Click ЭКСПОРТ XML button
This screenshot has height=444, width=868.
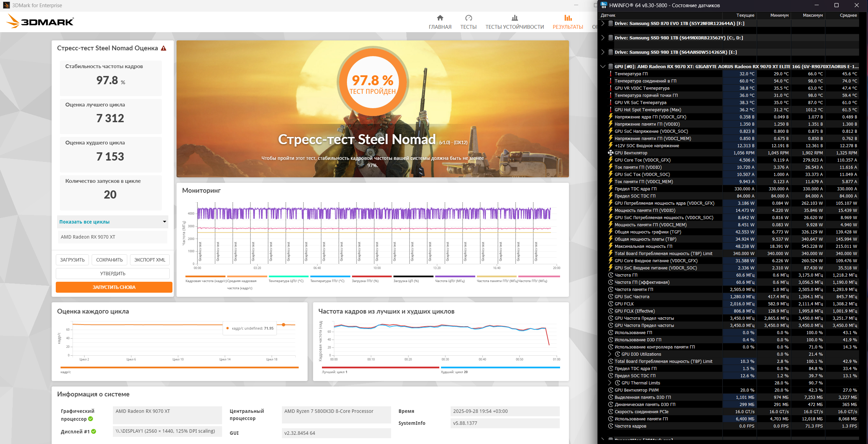point(150,260)
